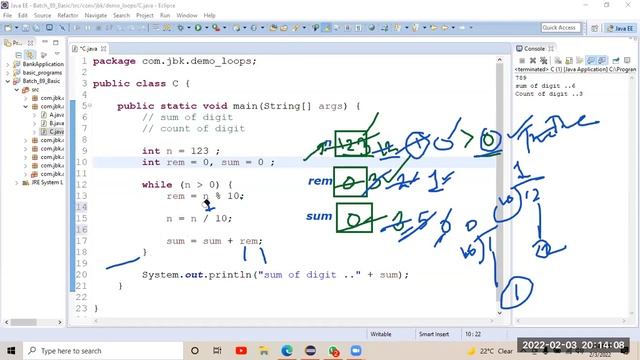Click the Terminate icon in Console
Image resolution: width=640 pixels, height=360 pixels.
point(522,60)
